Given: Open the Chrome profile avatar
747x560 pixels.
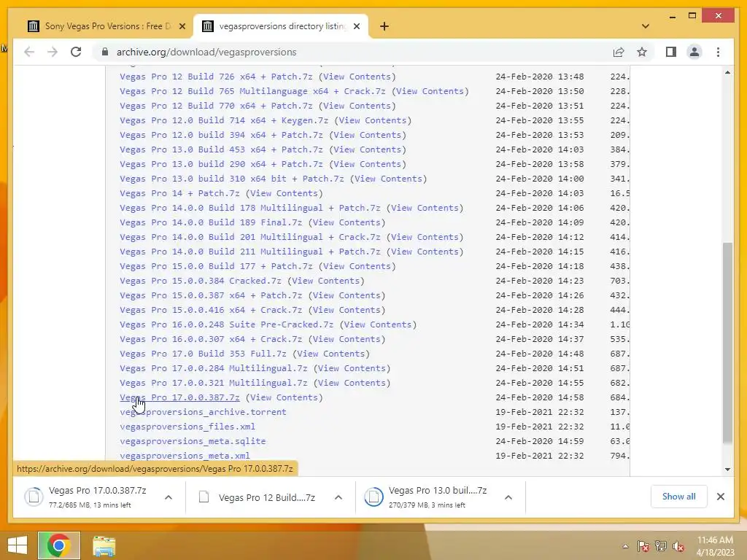Looking at the screenshot, I should (x=694, y=52).
